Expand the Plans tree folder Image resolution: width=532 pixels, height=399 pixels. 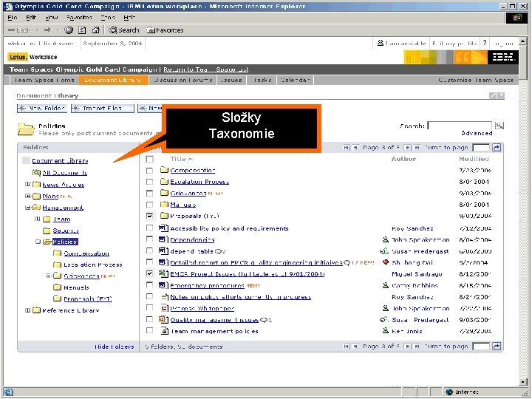pyautogui.click(x=28, y=196)
